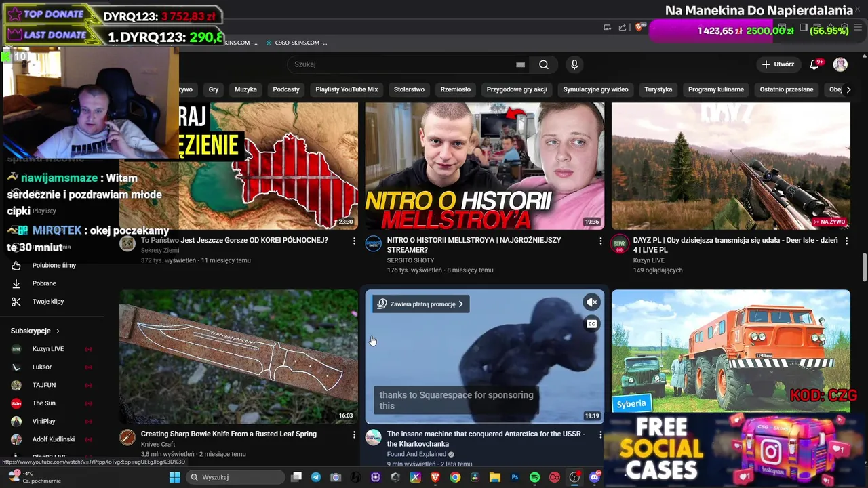Open Sekrety Ziemi channel avatar

coord(127,243)
